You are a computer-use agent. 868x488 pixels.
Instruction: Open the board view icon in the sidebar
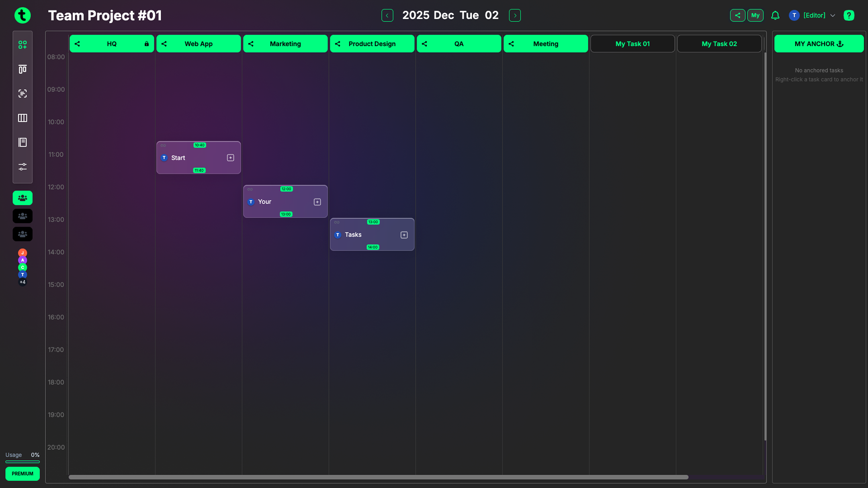(x=23, y=69)
